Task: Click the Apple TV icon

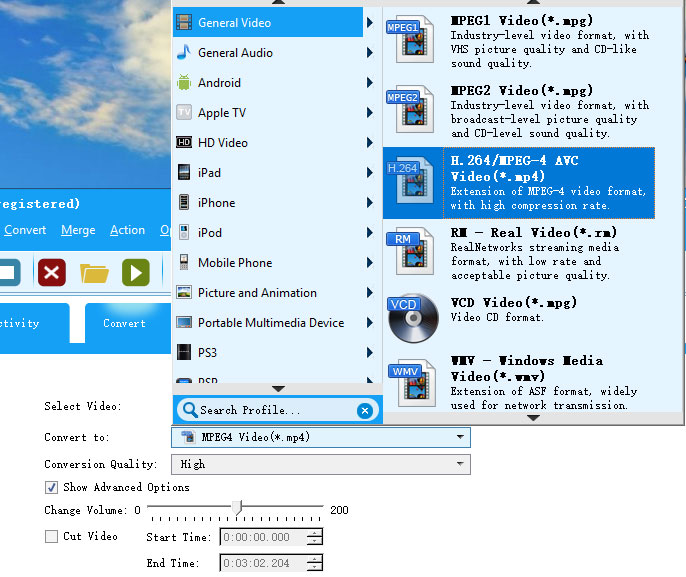Action: [x=184, y=112]
